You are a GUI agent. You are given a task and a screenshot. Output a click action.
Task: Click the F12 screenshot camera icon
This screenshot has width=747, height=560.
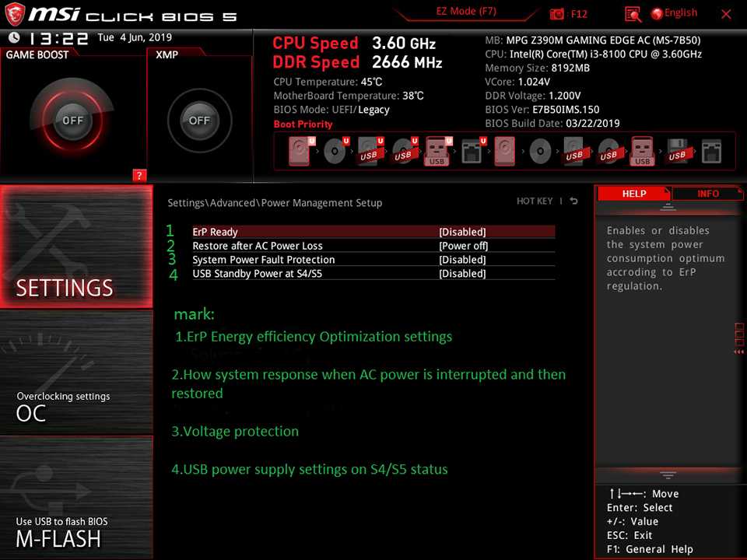[558, 14]
